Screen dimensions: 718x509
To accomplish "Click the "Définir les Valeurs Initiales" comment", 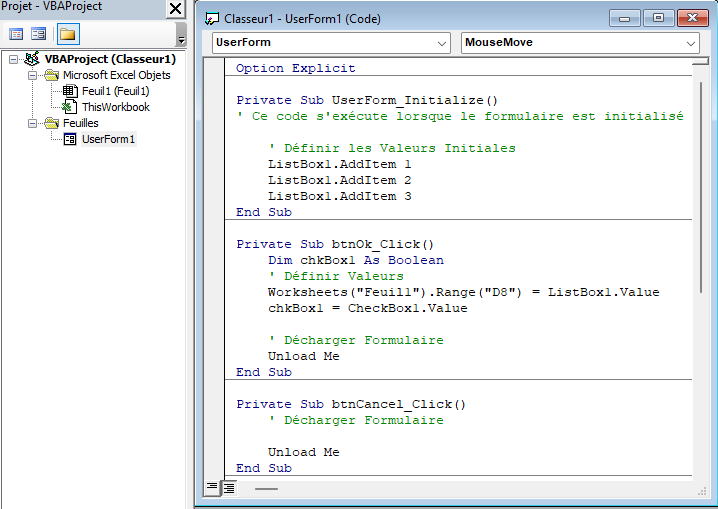I will (392, 148).
